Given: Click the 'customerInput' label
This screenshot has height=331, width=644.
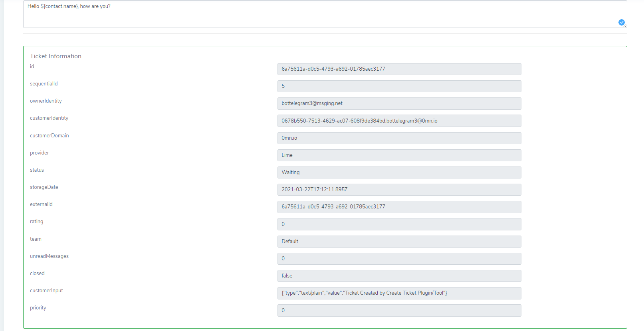Looking at the screenshot, I should coord(46,291).
